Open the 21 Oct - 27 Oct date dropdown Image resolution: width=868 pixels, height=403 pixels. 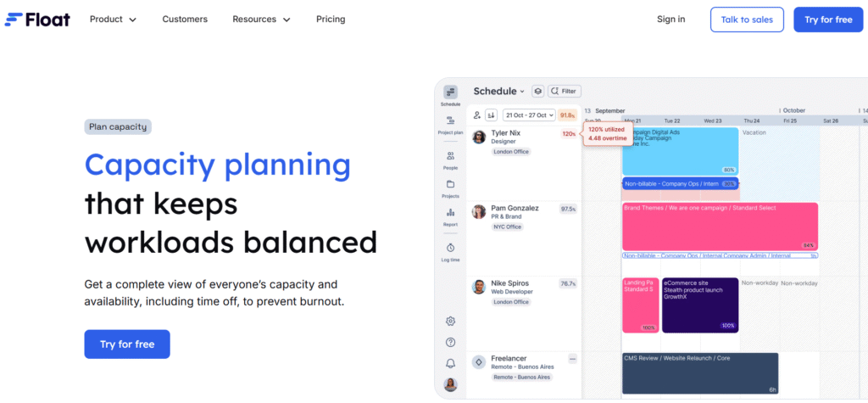(x=529, y=115)
